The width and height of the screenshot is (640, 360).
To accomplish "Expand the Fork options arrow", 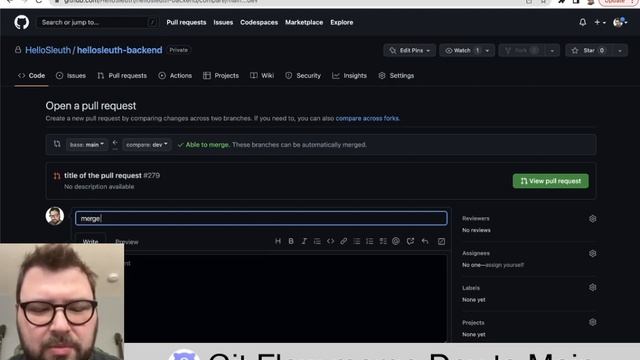I will pyautogui.click(x=552, y=51).
